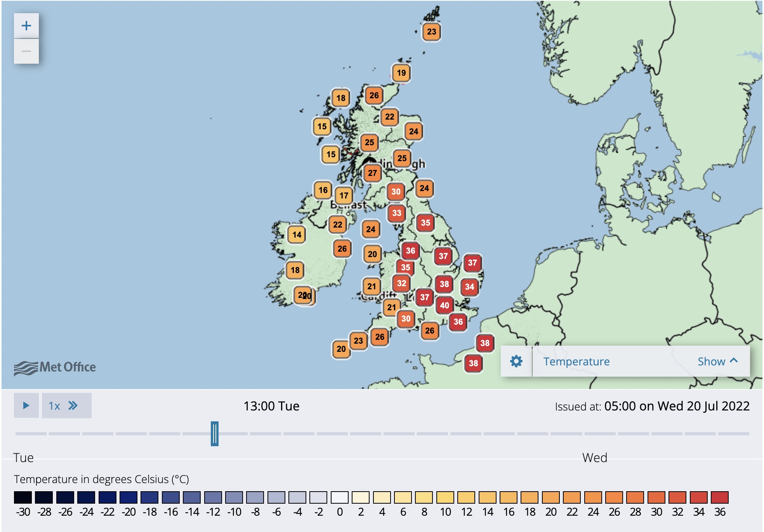Open the Temperature layer selector
The width and height of the screenshot is (764, 532).
[x=576, y=362]
